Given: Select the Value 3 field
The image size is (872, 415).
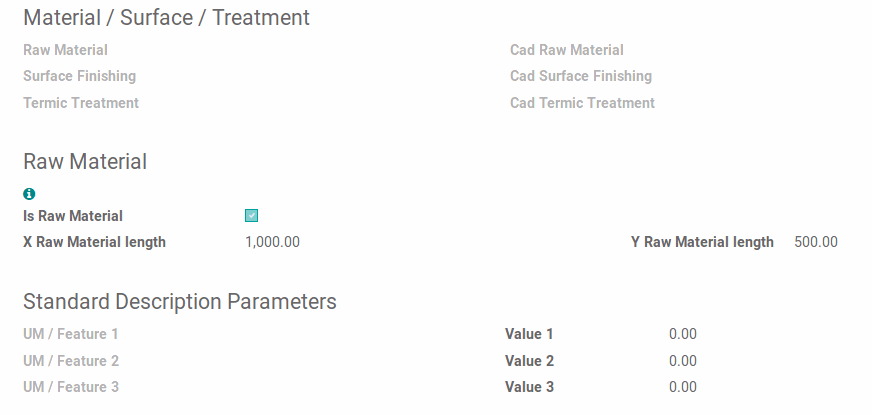Looking at the screenshot, I should click(683, 387).
